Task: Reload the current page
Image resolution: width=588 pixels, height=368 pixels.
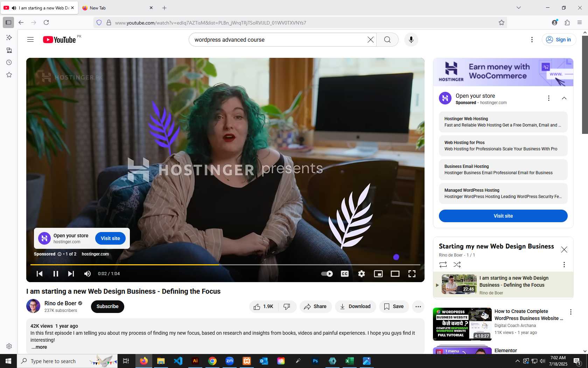Action: [x=46, y=22]
